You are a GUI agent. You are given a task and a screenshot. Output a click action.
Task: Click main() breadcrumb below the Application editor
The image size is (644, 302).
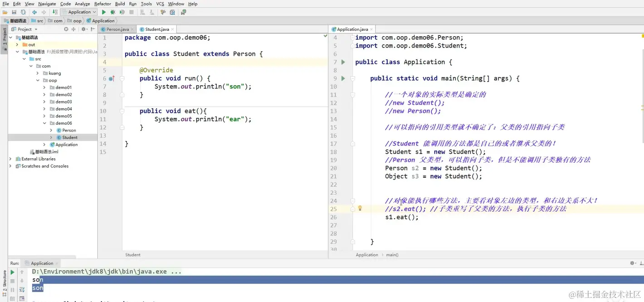coord(392,255)
